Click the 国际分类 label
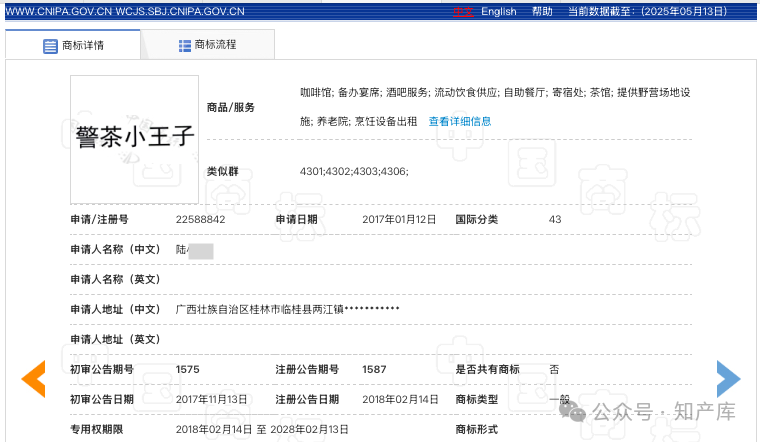The width and height of the screenshot is (760, 442). coord(476,220)
